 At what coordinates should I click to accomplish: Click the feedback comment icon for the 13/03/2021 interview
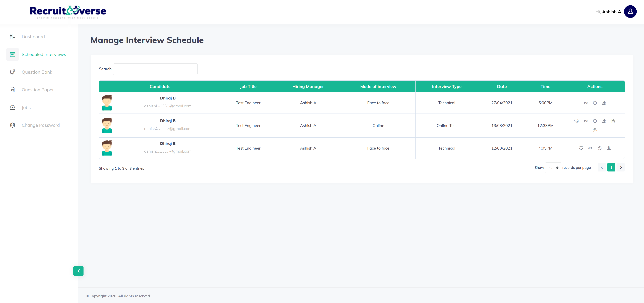[576, 121]
